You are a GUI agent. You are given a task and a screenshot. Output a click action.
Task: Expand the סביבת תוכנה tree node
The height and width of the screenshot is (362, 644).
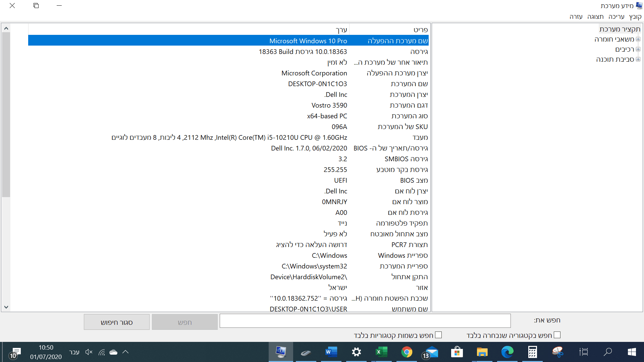638,59
